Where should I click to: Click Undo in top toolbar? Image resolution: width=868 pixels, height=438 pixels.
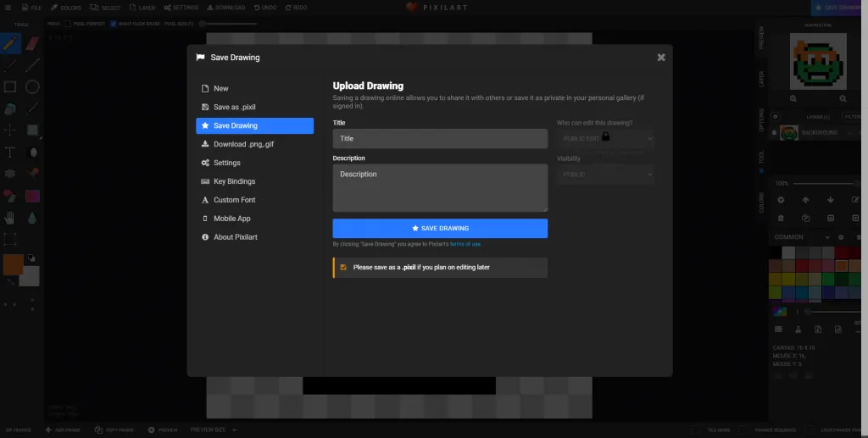[x=265, y=8]
